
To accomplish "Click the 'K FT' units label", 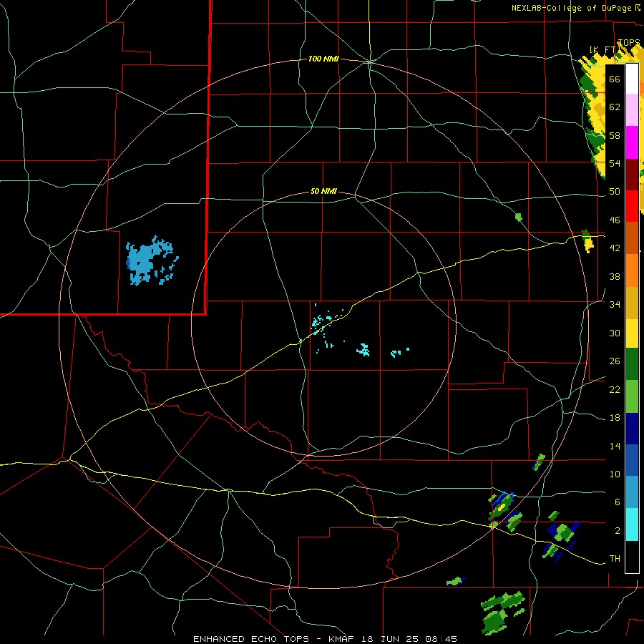I will tap(605, 50).
